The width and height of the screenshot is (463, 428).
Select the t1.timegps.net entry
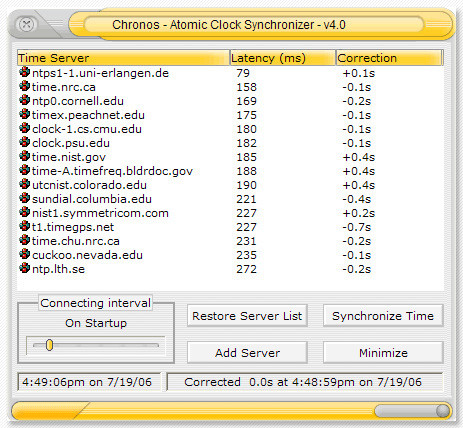coord(73,227)
